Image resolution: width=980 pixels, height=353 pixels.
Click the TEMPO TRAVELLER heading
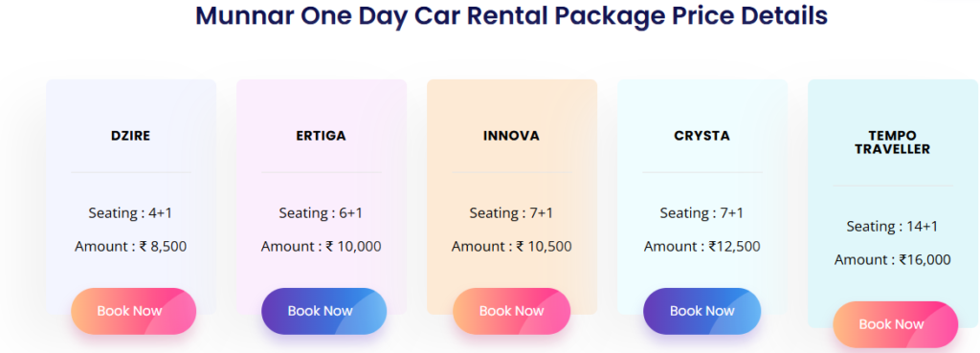pos(893,143)
